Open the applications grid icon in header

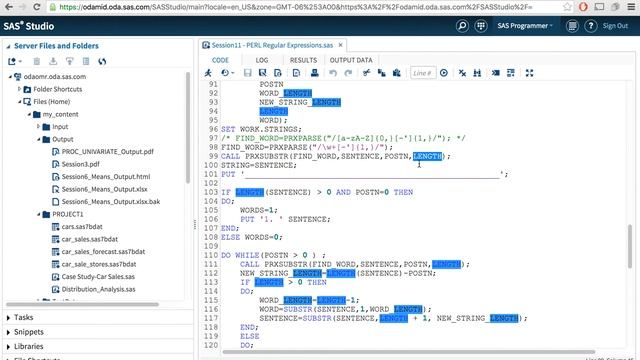click(x=481, y=26)
